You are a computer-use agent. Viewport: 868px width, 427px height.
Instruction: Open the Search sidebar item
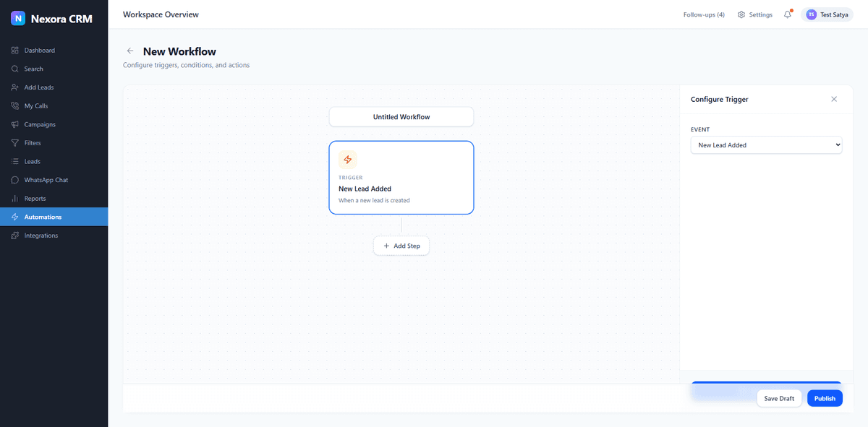point(54,69)
